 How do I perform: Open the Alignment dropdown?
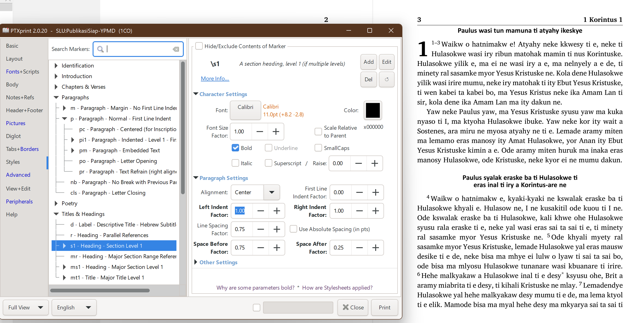pyautogui.click(x=272, y=192)
